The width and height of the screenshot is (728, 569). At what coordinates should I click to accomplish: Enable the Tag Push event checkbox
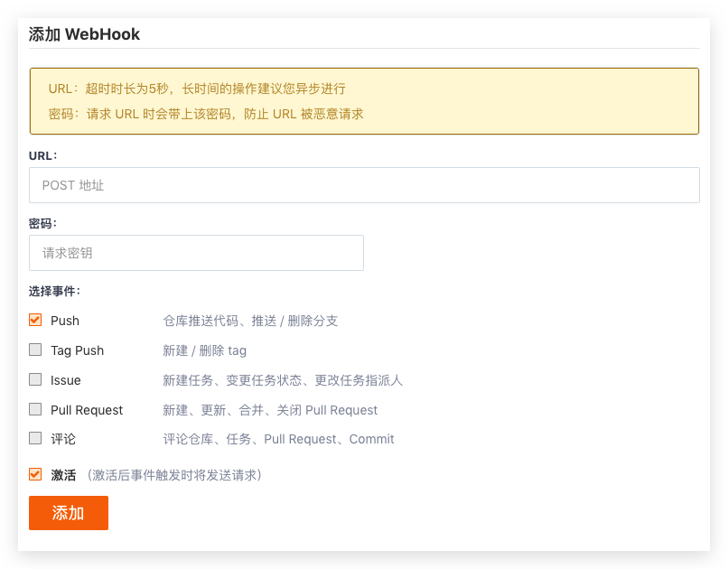pyautogui.click(x=34, y=350)
